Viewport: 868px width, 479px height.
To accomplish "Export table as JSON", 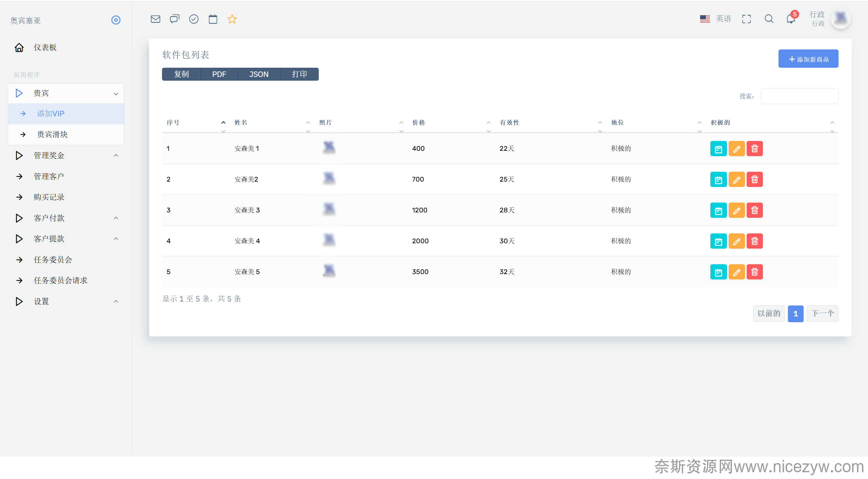I will 259,74.
